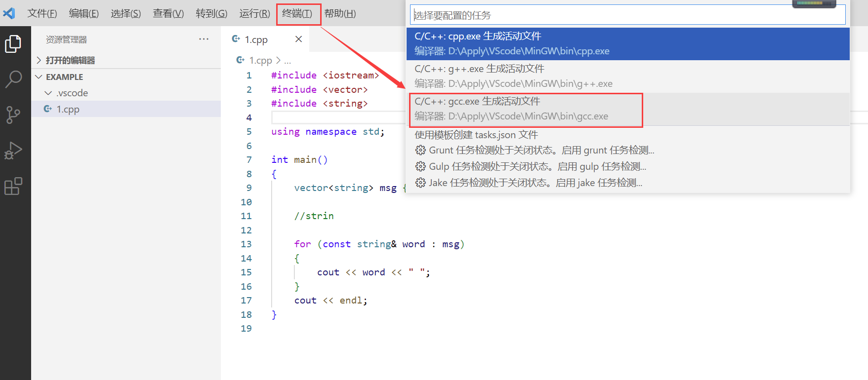The width and height of the screenshot is (868, 380).
Task: Expand the 打开的编辑器 section
Action: pyautogui.click(x=39, y=60)
